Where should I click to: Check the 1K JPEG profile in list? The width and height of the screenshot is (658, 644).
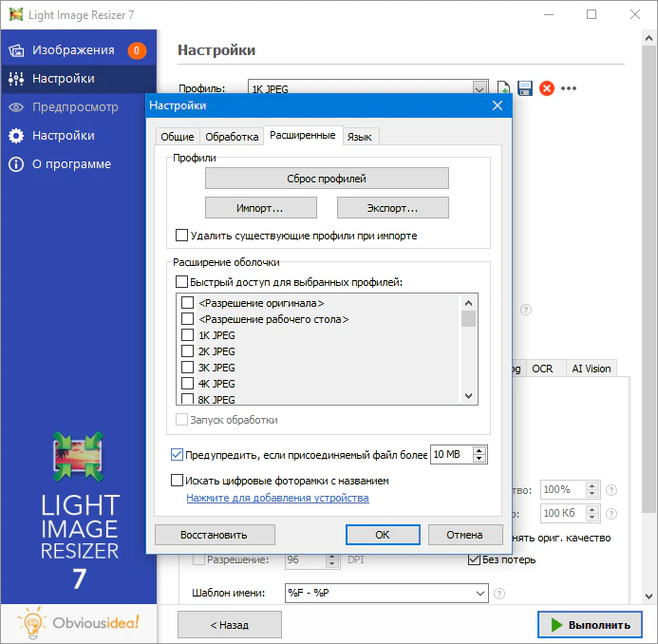[187, 334]
